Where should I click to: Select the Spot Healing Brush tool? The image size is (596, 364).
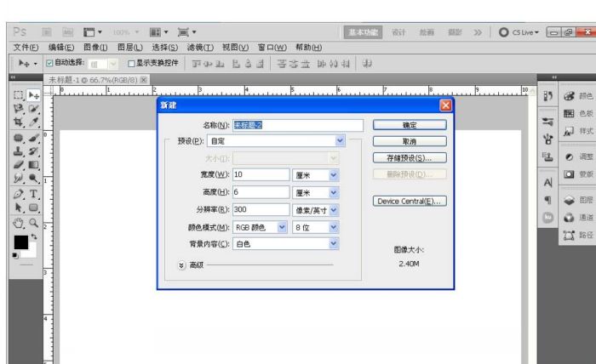point(18,138)
